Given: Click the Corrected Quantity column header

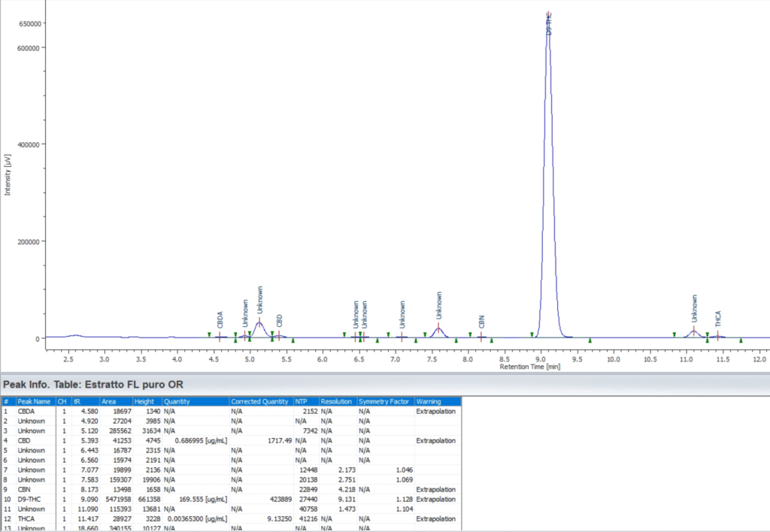Looking at the screenshot, I should [x=261, y=401].
